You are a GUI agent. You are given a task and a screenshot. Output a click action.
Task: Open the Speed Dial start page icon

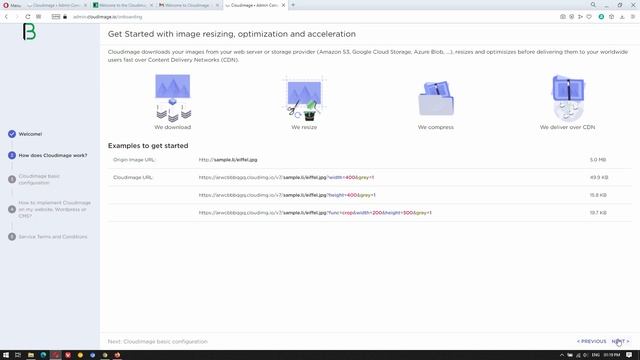pos(38,17)
